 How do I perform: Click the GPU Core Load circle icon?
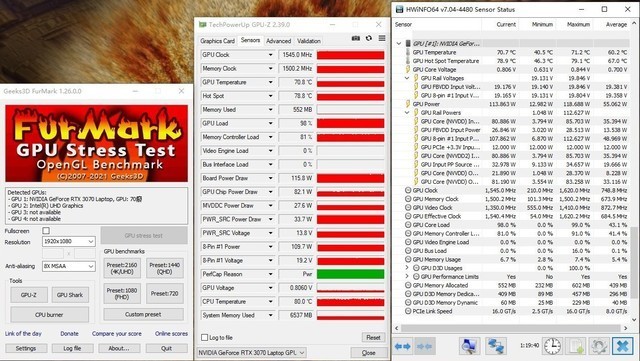408,225
